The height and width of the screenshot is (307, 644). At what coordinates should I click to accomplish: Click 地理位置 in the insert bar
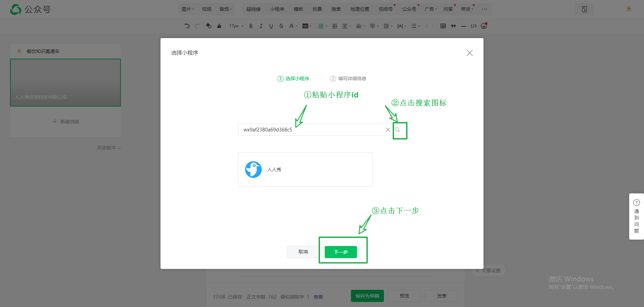[360, 9]
